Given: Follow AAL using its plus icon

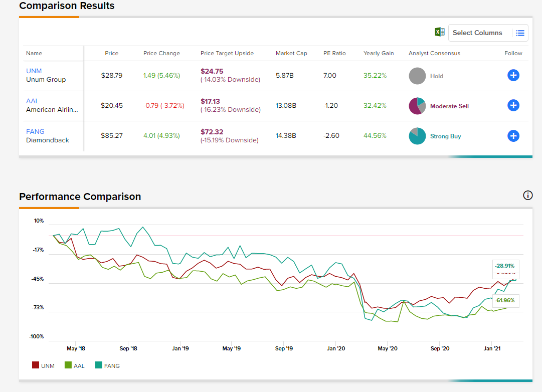Looking at the screenshot, I should (x=513, y=105).
